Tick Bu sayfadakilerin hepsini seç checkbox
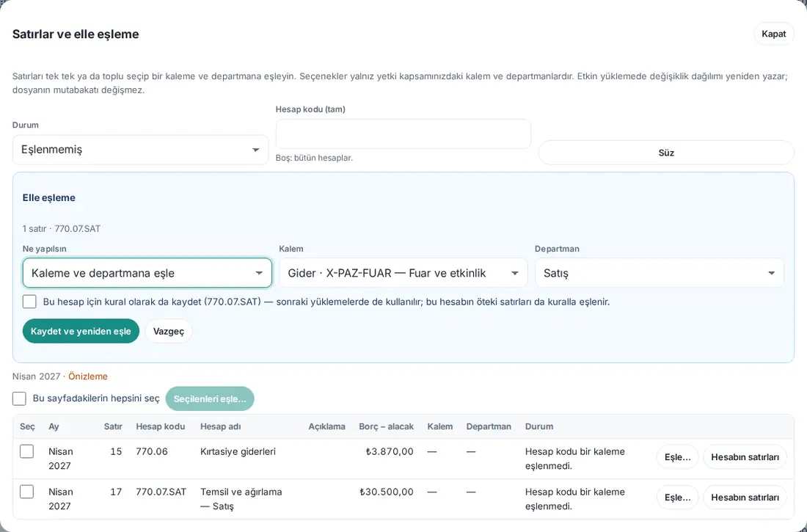Image resolution: width=807 pixels, height=532 pixels. point(19,398)
